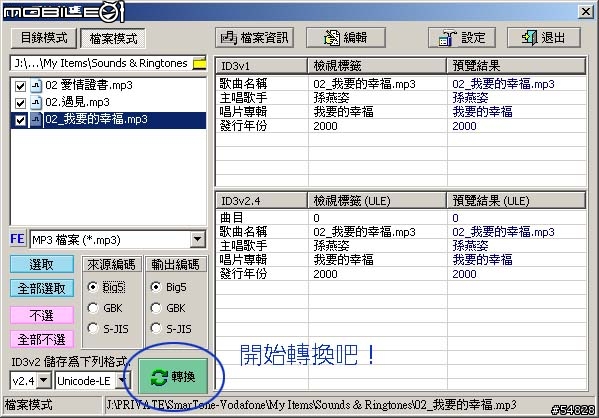Select S-JIS as source encoding
599x418 pixels.
click(x=93, y=329)
